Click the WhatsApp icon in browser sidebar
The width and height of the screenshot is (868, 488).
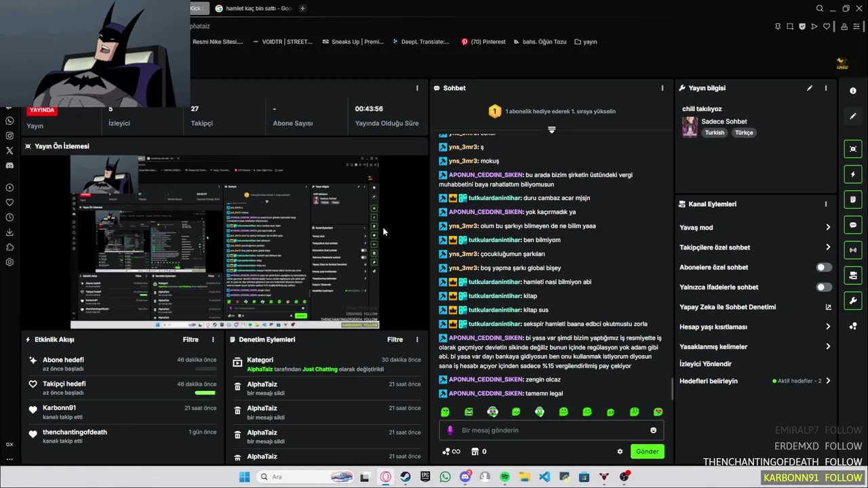[x=9, y=121]
